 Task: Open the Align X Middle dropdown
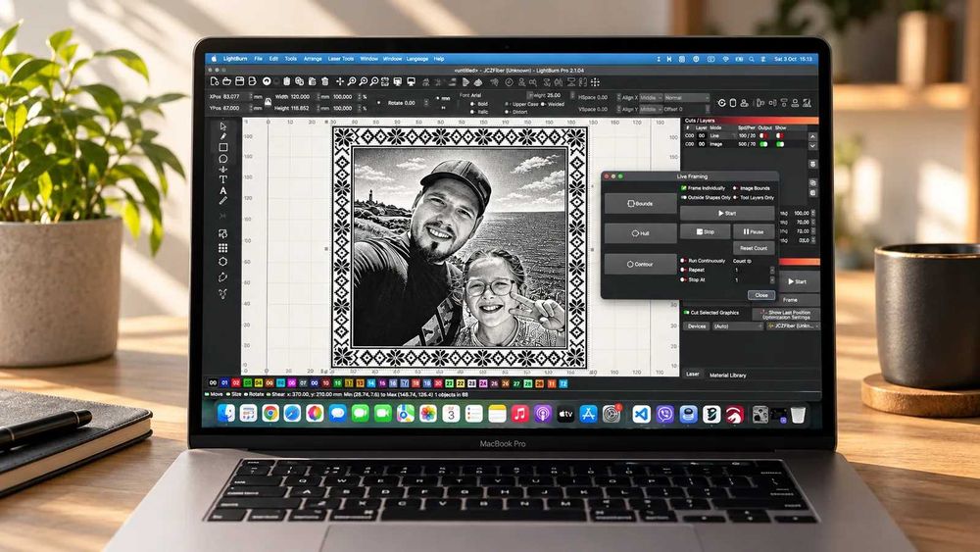(651, 98)
